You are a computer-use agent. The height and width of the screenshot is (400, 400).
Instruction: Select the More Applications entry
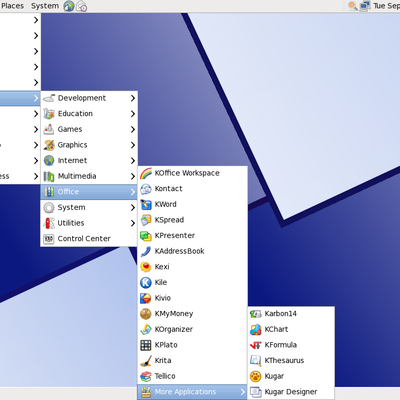pos(192,392)
